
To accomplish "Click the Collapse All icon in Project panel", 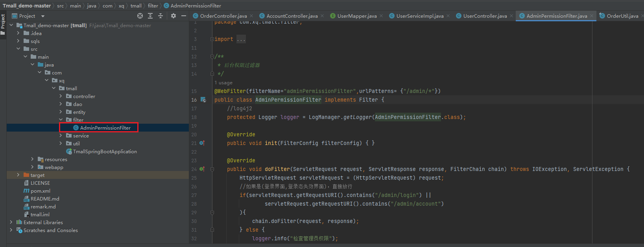I will (161, 16).
